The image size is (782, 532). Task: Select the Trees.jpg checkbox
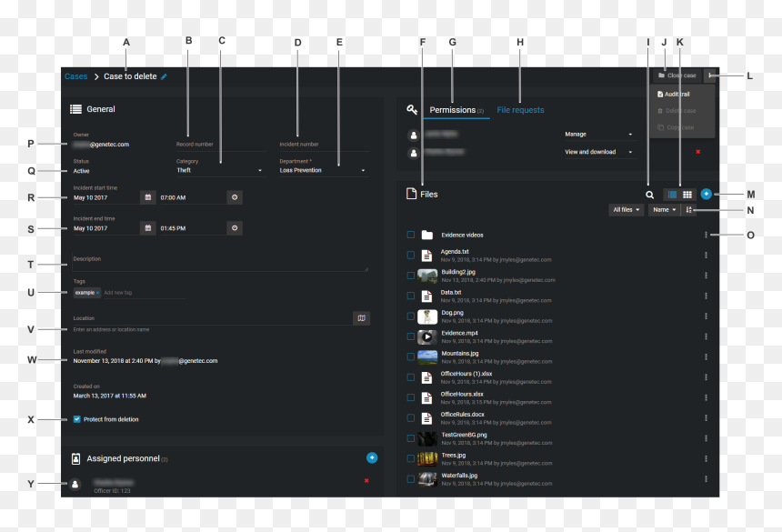point(410,458)
